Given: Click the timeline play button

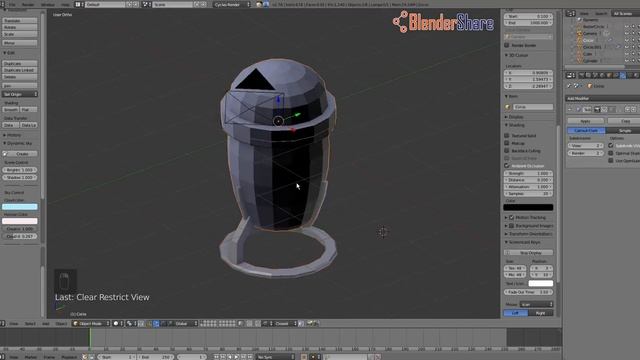Looking at the screenshot, I should click(x=236, y=357).
